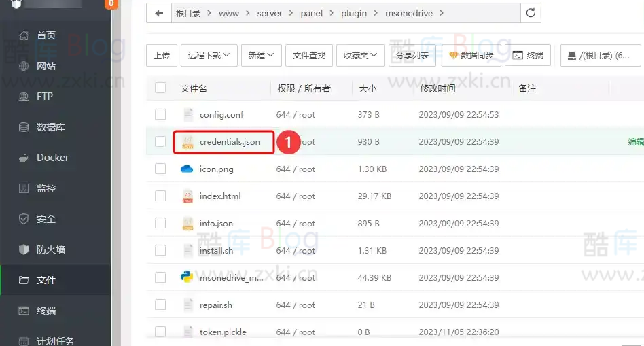Click the 数据同步 data sync button
The height and width of the screenshot is (346, 644).
[x=471, y=56]
